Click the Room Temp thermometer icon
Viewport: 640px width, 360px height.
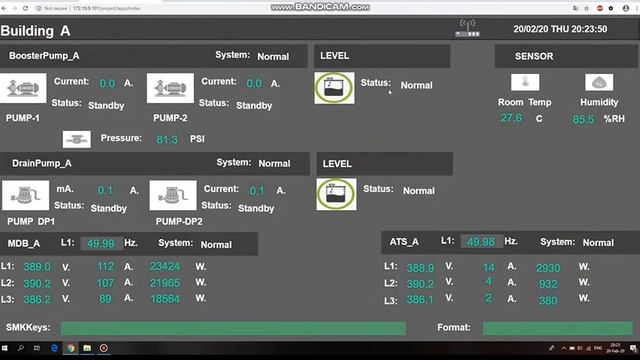click(525, 82)
